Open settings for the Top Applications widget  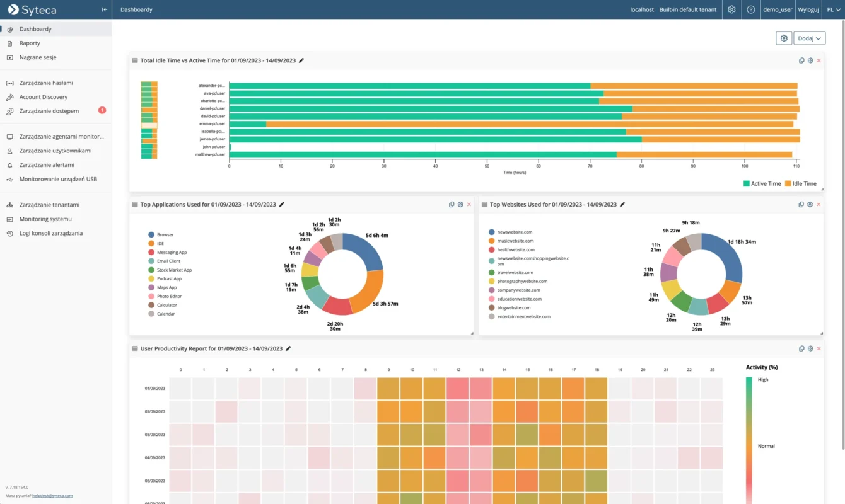click(x=460, y=204)
